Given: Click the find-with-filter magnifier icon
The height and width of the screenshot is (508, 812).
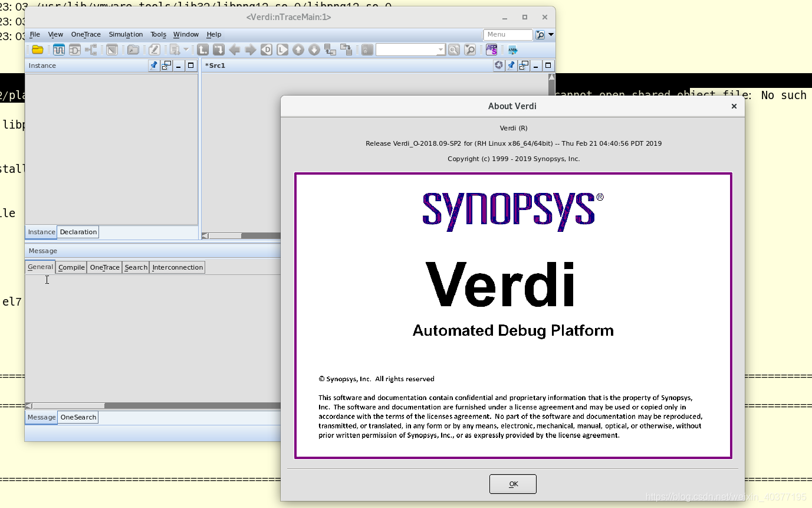Looking at the screenshot, I should pos(470,50).
